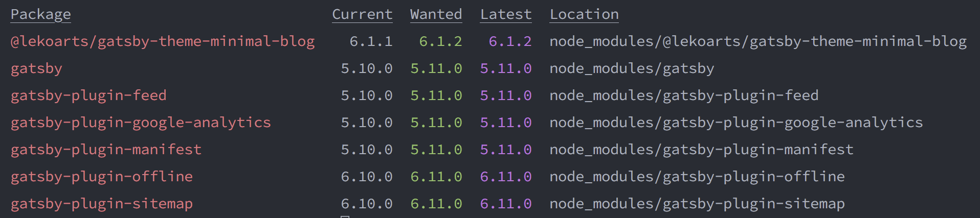Image resolution: width=980 pixels, height=218 pixels.
Task: Select gatsby-plugin-google-analytics package name
Action: point(141,123)
